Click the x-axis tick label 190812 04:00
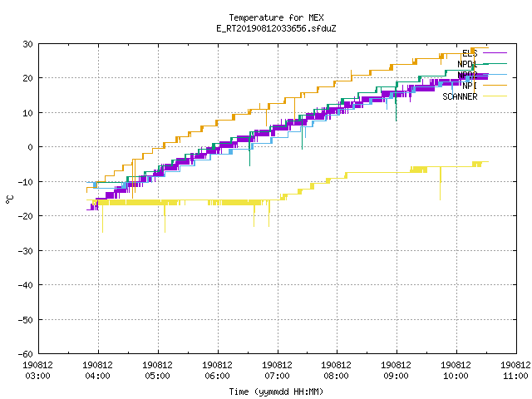The width and height of the screenshot is (532, 399). click(98, 370)
